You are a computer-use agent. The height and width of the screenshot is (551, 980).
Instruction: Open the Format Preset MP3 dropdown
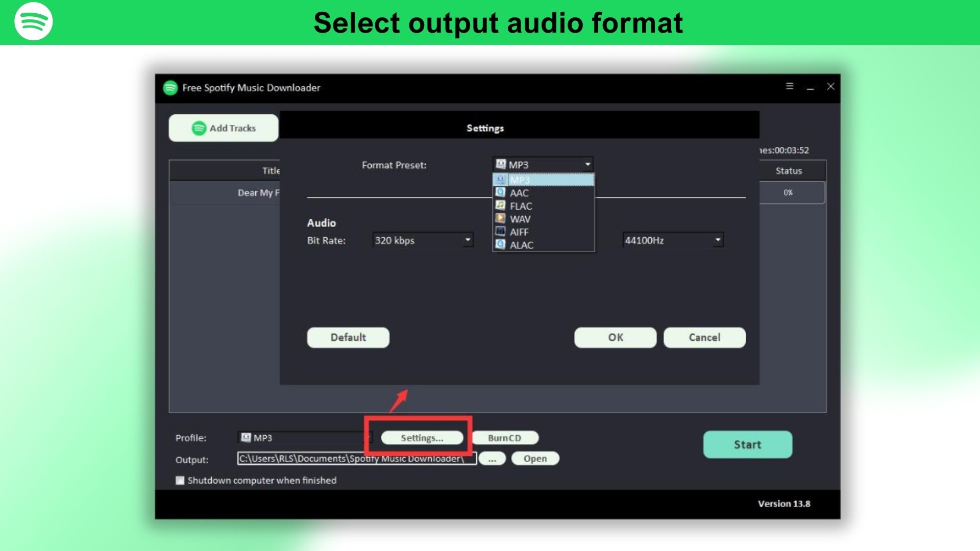[587, 164]
